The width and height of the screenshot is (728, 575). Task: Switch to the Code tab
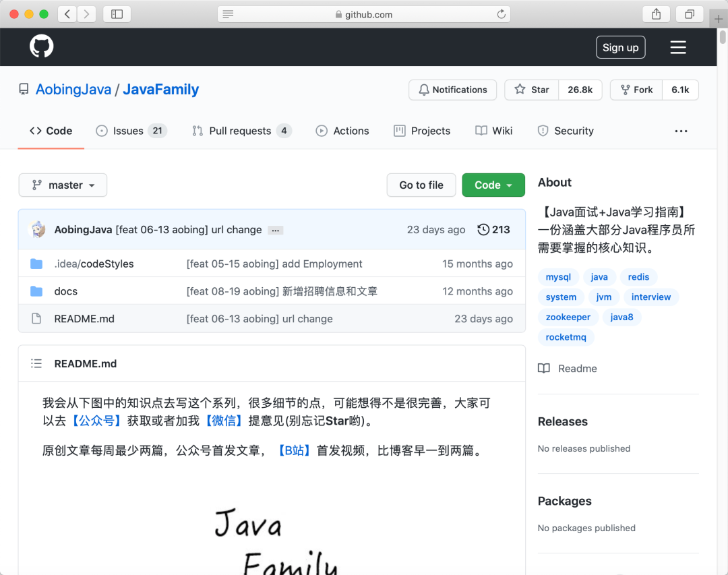(x=51, y=131)
